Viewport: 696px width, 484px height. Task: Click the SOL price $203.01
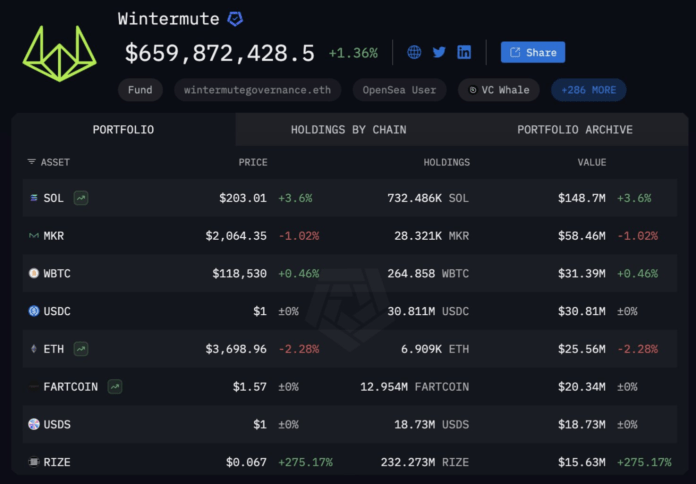[243, 198]
